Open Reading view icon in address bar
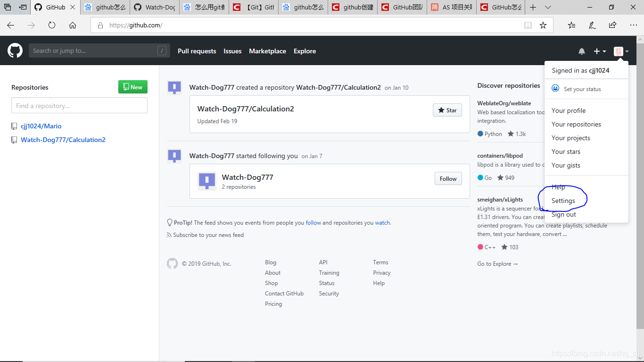The width and height of the screenshot is (644, 362). point(528,25)
